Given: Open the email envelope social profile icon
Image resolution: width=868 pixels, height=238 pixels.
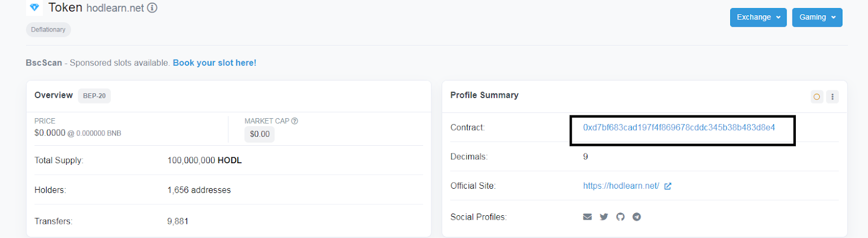Looking at the screenshot, I should [x=588, y=217].
